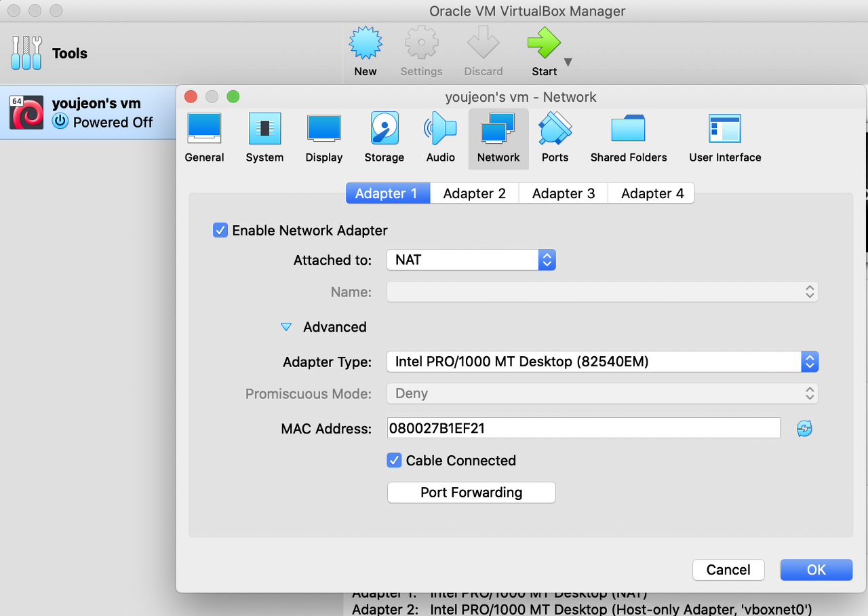Click the Advanced label text
Screen dimensions: 868x616
pos(335,327)
